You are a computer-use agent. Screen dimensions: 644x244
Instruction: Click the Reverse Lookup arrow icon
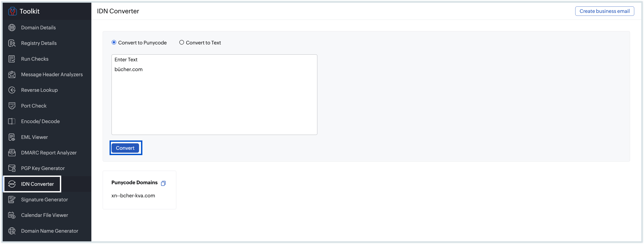tap(12, 90)
